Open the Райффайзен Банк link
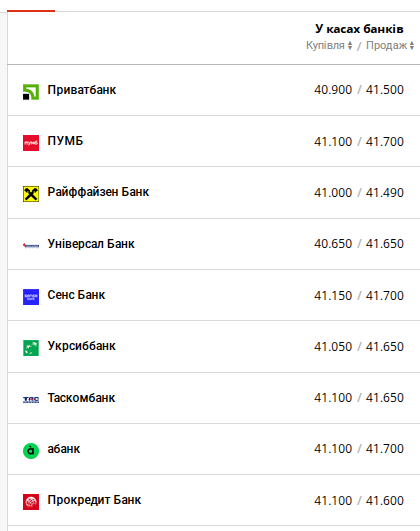This screenshot has width=420, height=531. point(98,192)
